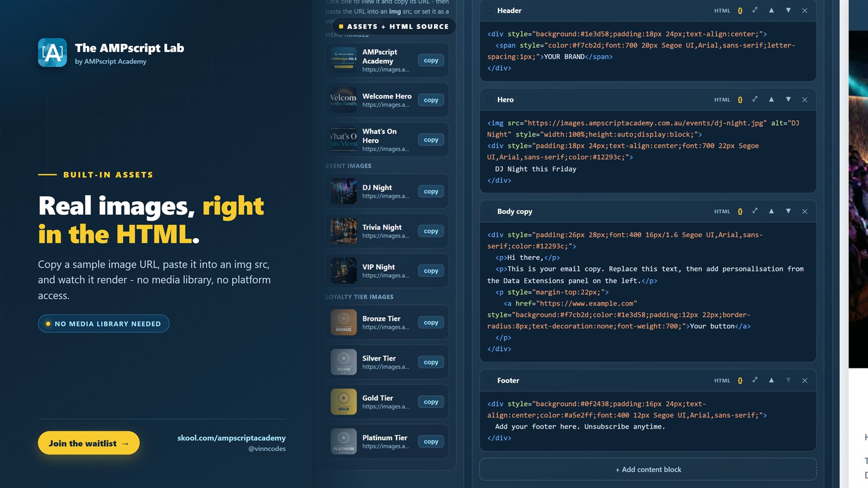Image resolution: width=868 pixels, height=488 pixels.
Task: Move the Footer block up
Action: [771, 380]
